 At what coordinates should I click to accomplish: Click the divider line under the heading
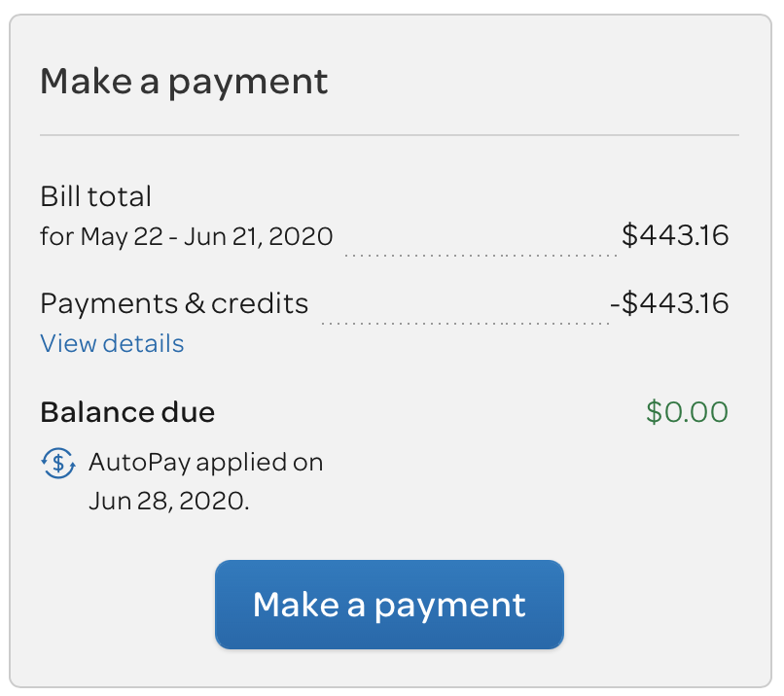389,135
